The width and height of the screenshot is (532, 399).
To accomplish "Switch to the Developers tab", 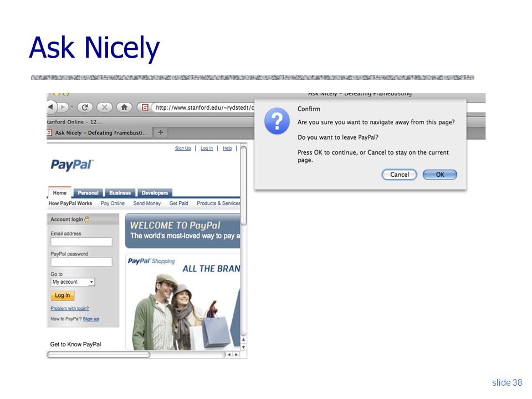I will pyautogui.click(x=155, y=193).
